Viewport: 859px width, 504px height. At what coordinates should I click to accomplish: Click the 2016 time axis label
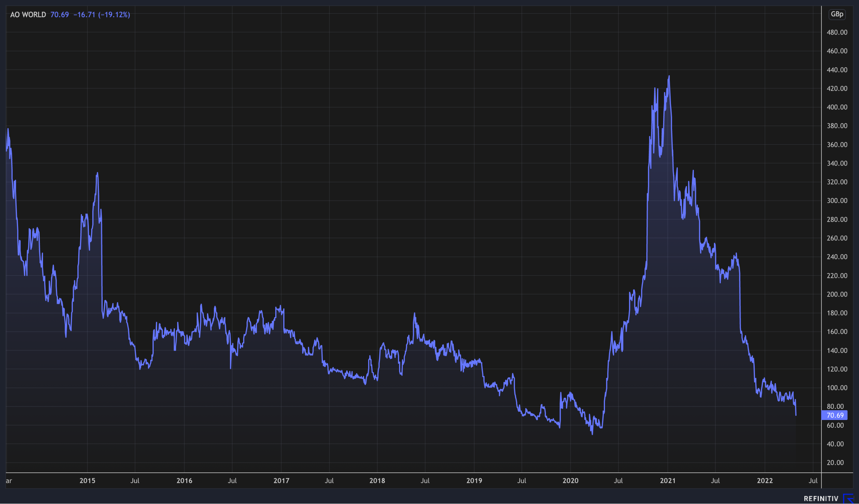184,481
